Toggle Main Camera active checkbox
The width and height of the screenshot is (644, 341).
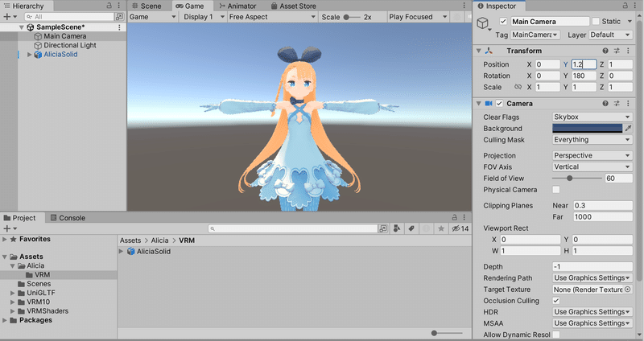pos(503,22)
